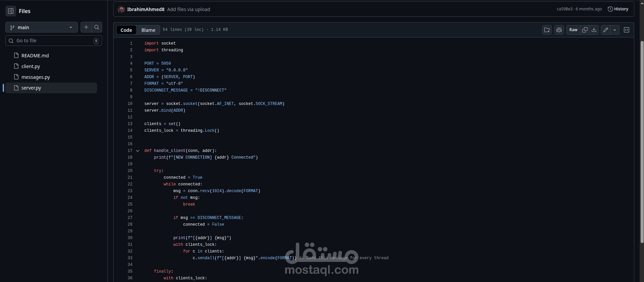
Task: Click line number 1
Action: click(x=131, y=43)
